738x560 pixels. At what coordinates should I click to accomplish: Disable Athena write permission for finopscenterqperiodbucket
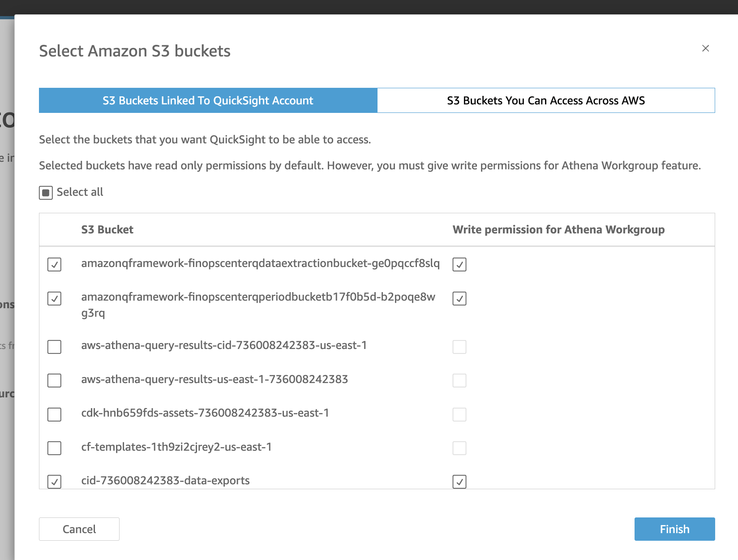tap(459, 298)
